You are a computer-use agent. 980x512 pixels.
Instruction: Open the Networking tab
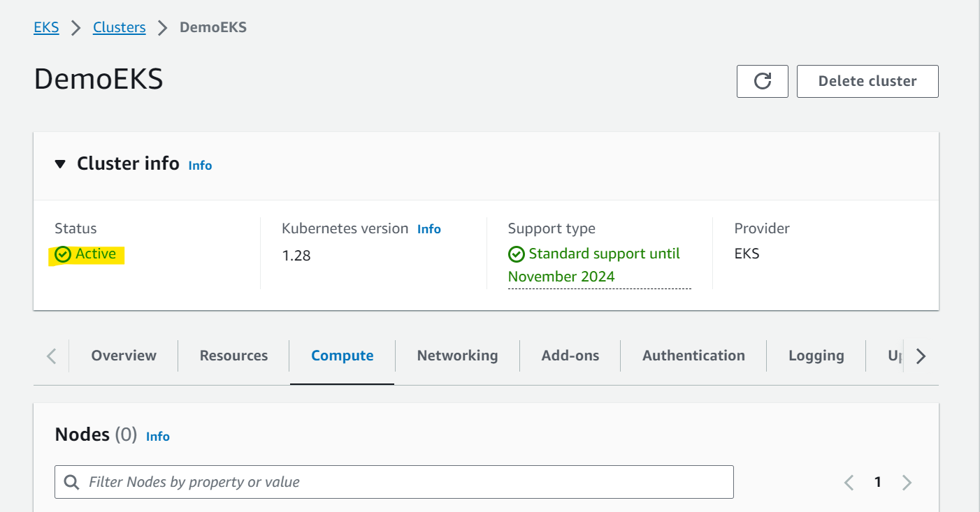(458, 356)
